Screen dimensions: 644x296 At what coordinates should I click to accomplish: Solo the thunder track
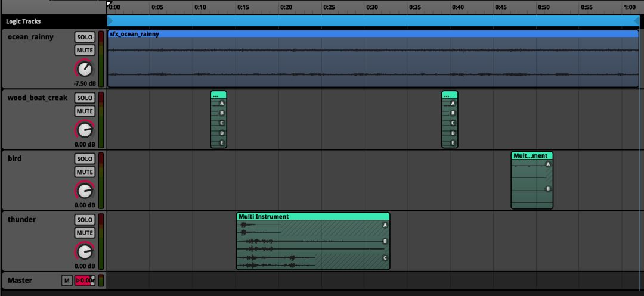point(85,219)
